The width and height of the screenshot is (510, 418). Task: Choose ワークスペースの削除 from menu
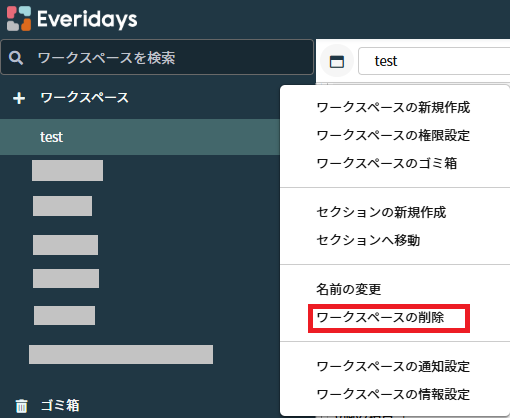pos(380,317)
